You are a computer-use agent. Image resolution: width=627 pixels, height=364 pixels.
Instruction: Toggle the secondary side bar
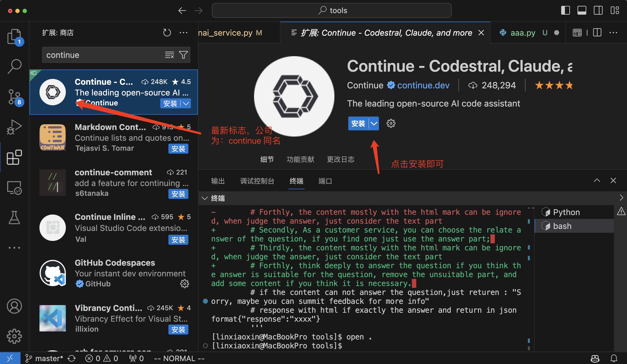tap(598, 10)
